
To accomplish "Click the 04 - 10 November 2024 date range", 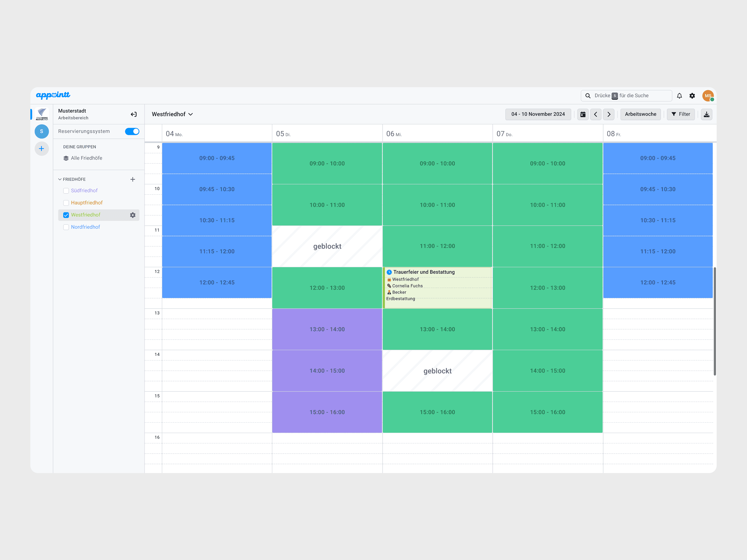I will tap(538, 114).
